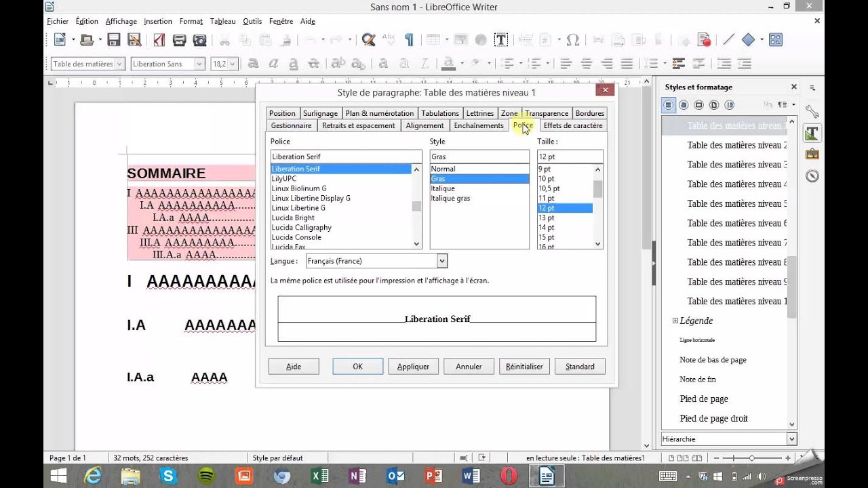Switch to the Effets de caractère tab
Viewport: 868px width, 488px height.
[573, 125]
